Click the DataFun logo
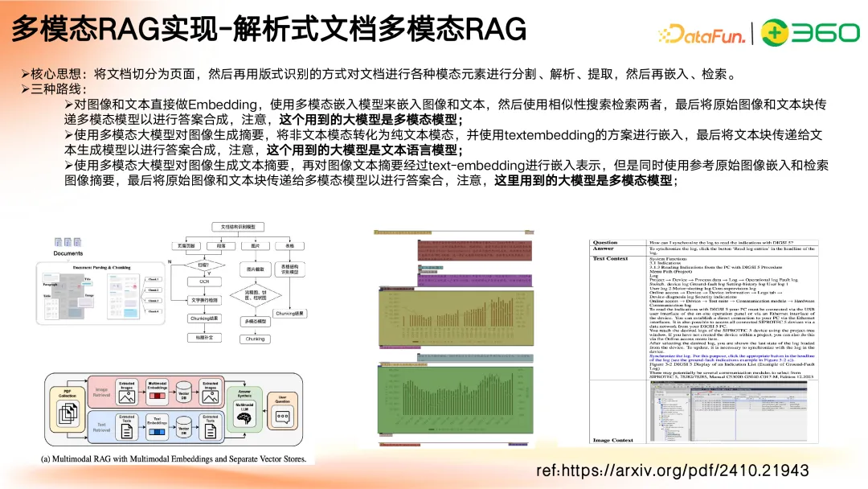This screenshot has width=868, height=489. (x=702, y=35)
